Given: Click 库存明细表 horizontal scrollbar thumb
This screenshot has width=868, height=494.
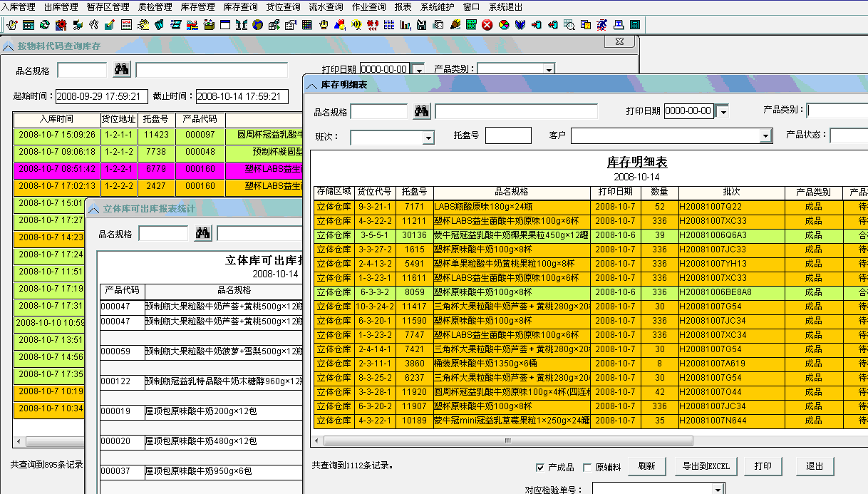Looking at the screenshot, I should tap(509, 441).
